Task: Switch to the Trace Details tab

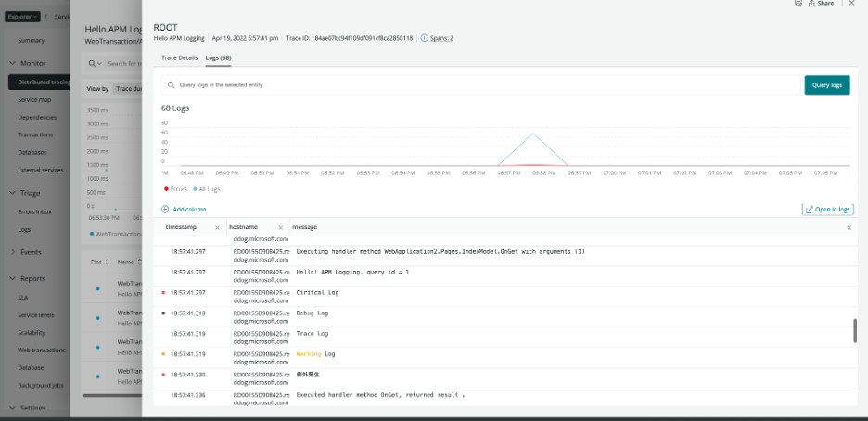Action: tap(179, 57)
